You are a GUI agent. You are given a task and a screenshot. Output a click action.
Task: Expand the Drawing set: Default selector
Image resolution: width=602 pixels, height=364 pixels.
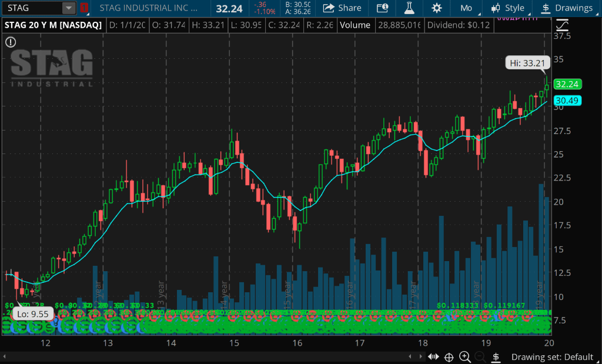[x=552, y=356]
